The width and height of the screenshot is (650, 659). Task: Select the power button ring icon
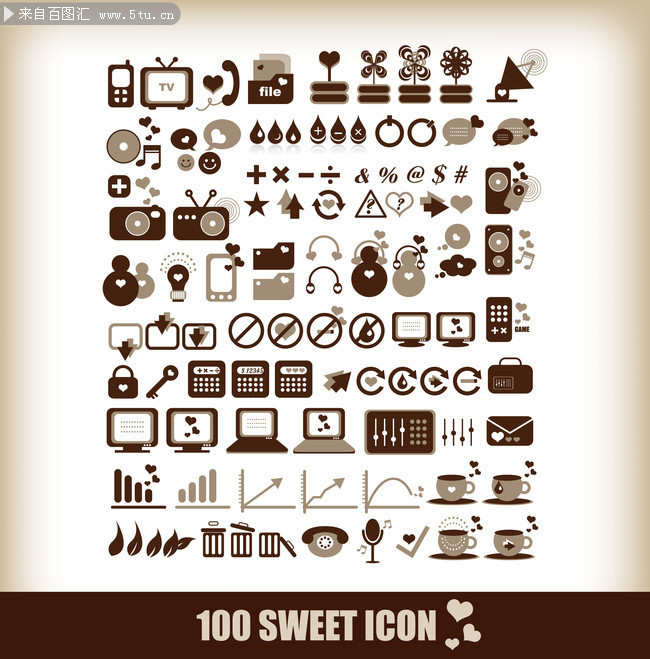pos(389,132)
